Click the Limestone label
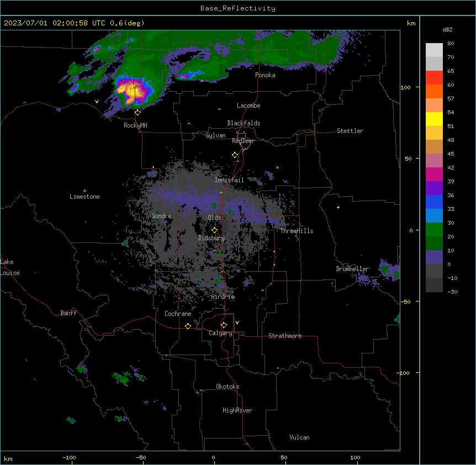The image size is (476, 465). pyautogui.click(x=84, y=197)
